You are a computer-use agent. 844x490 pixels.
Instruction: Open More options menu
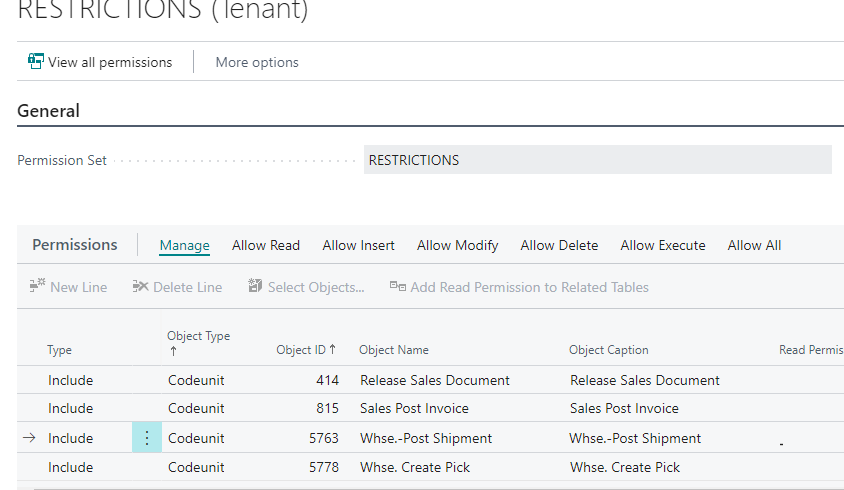257,62
